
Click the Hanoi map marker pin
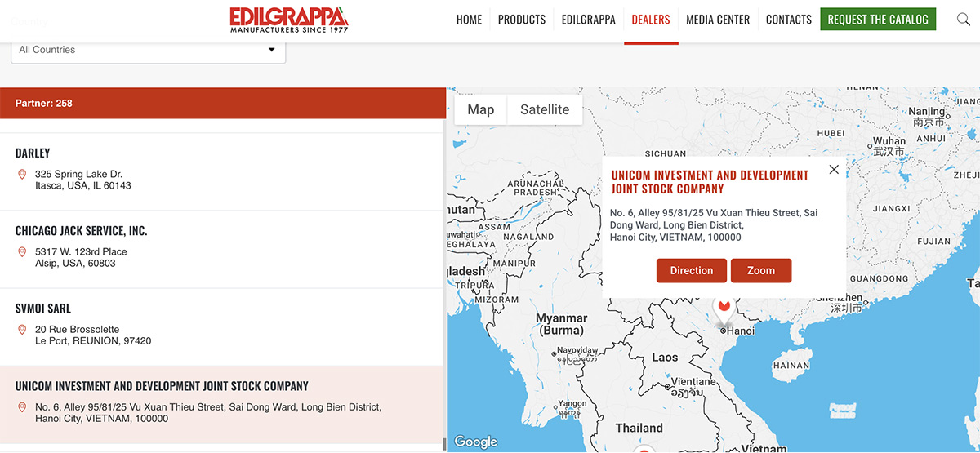point(723,309)
